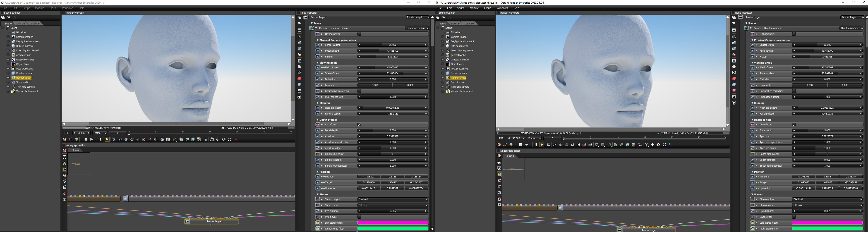Rewind to first frame in left window
868x232 pixels.
pos(92,139)
